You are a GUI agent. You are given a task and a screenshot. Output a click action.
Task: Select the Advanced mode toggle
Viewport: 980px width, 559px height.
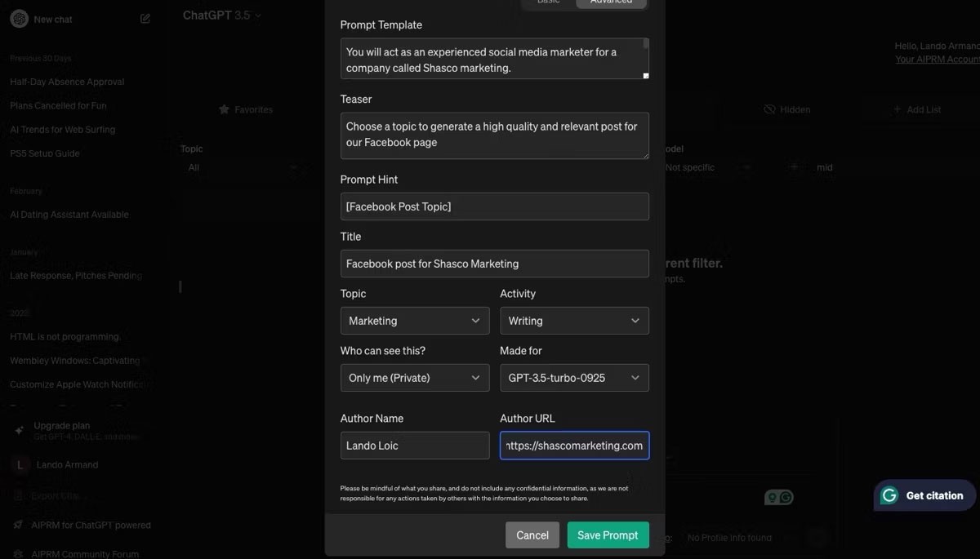coord(611,2)
